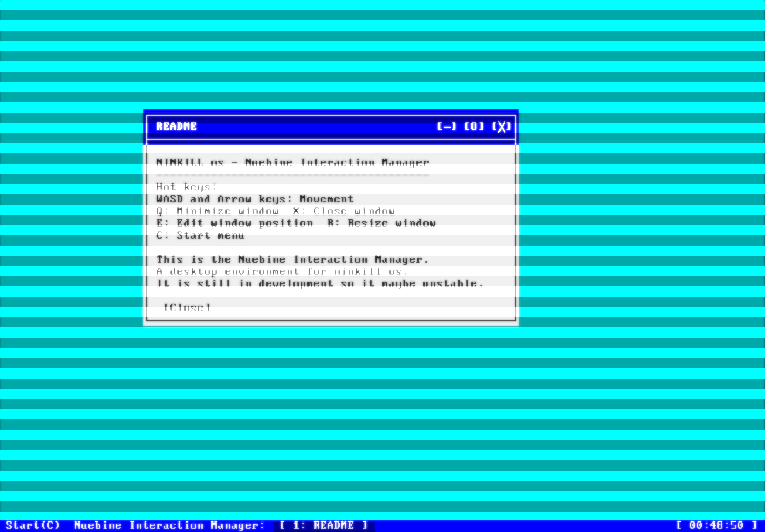Click the NINKILL os heading line
This screenshot has width=765, height=532.
(292, 163)
